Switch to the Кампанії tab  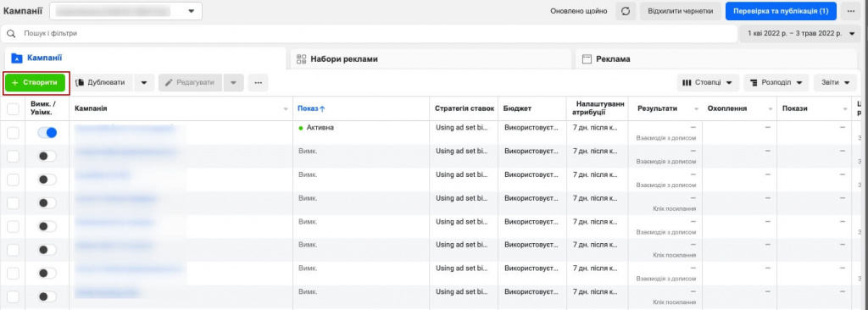145,58
